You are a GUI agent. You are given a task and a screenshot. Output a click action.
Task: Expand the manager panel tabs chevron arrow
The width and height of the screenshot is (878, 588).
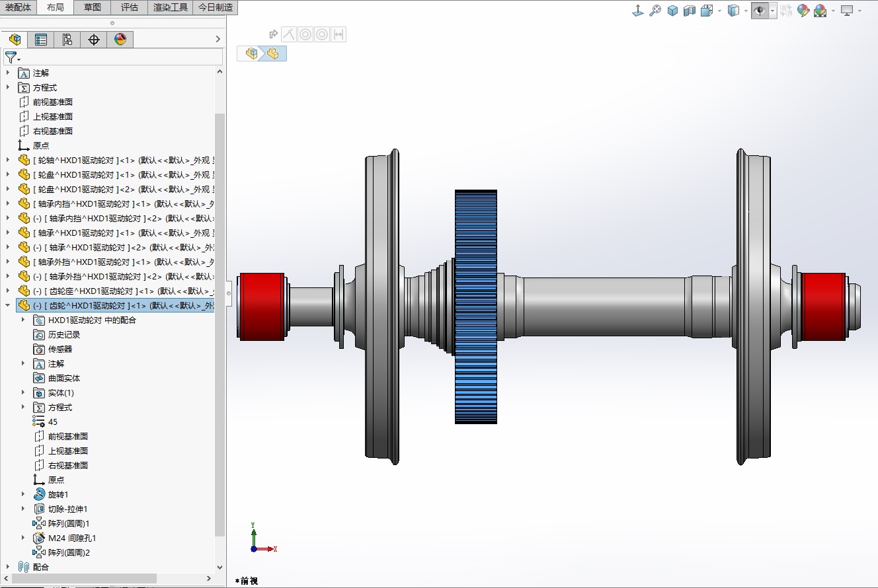tap(218, 40)
